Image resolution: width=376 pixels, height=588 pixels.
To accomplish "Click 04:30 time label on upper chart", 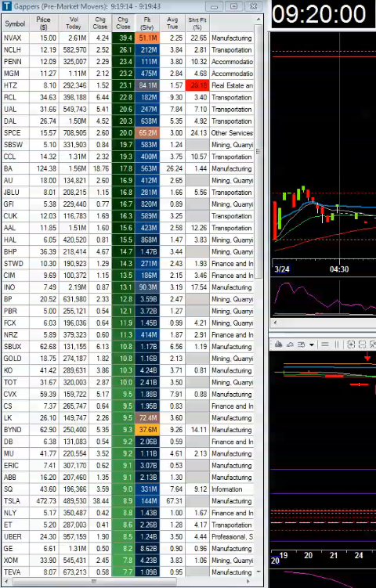I will [339, 269].
